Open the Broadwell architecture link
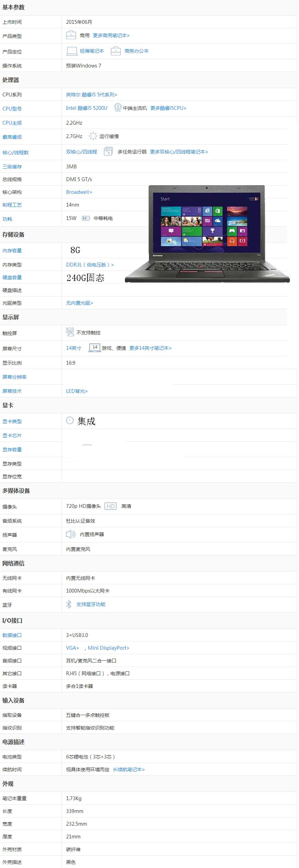The image size is (299, 868). pos(79,192)
